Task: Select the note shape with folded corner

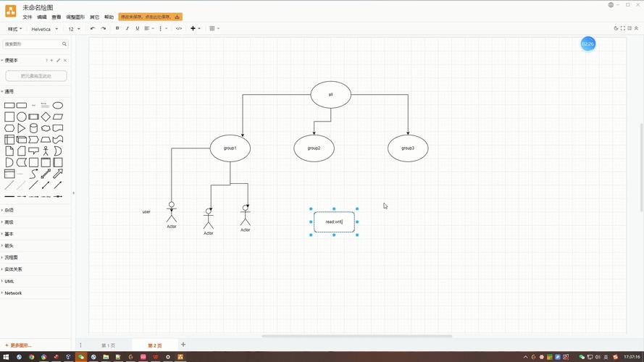Action: click(x=9, y=151)
